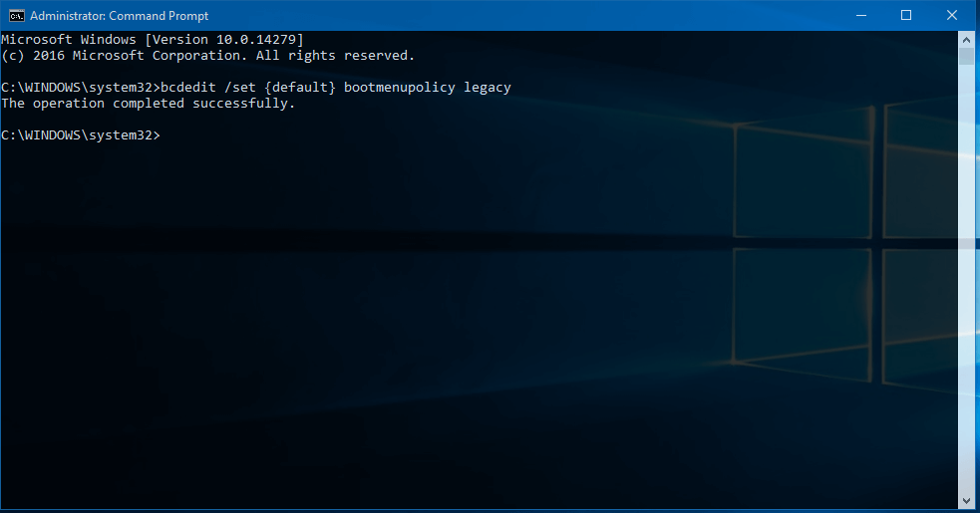The image size is (980, 513).
Task: Click the scrollbar down arrow
Action: coord(966,500)
